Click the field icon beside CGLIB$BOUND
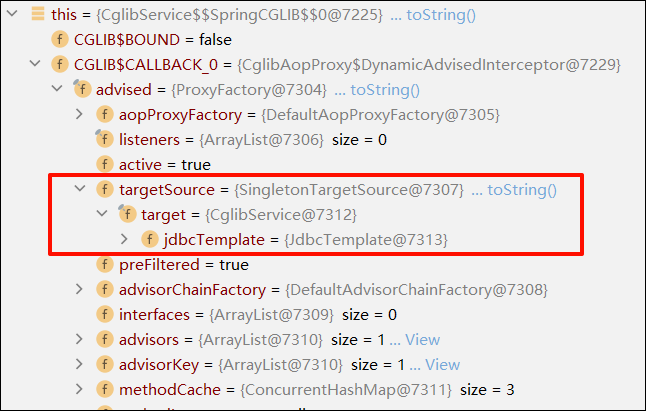646x411 pixels. (59, 39)
